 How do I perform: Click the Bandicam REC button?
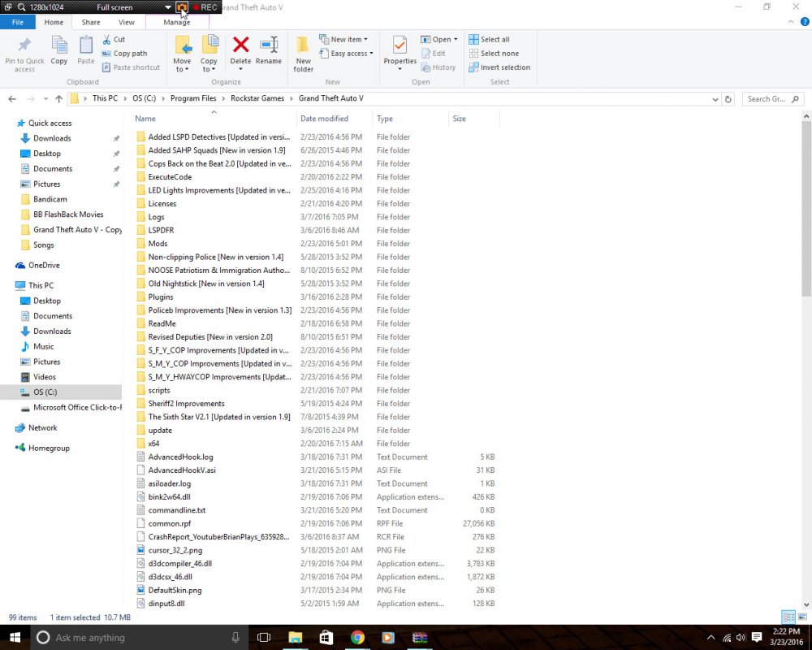coord(205,7)
